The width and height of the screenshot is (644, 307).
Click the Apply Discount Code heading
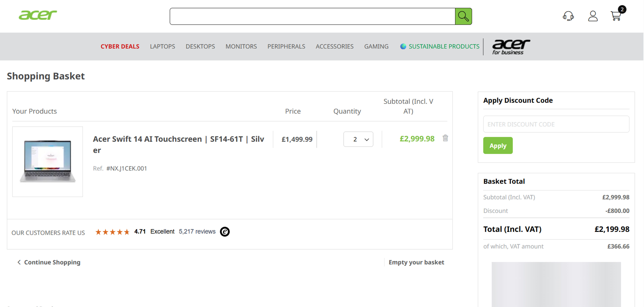pos(518,100)
